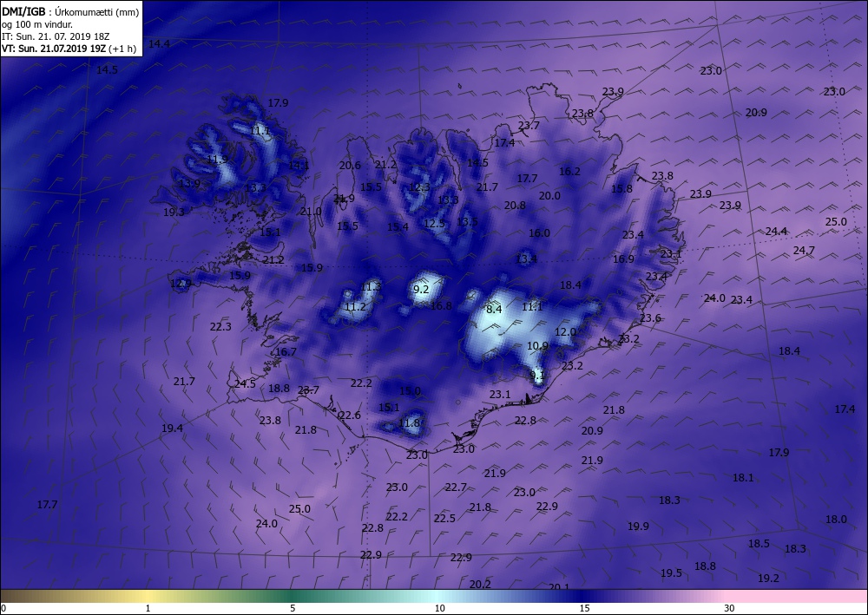Click the map value 16.7
The image size is (868, 615).
[x=286, y=352]
